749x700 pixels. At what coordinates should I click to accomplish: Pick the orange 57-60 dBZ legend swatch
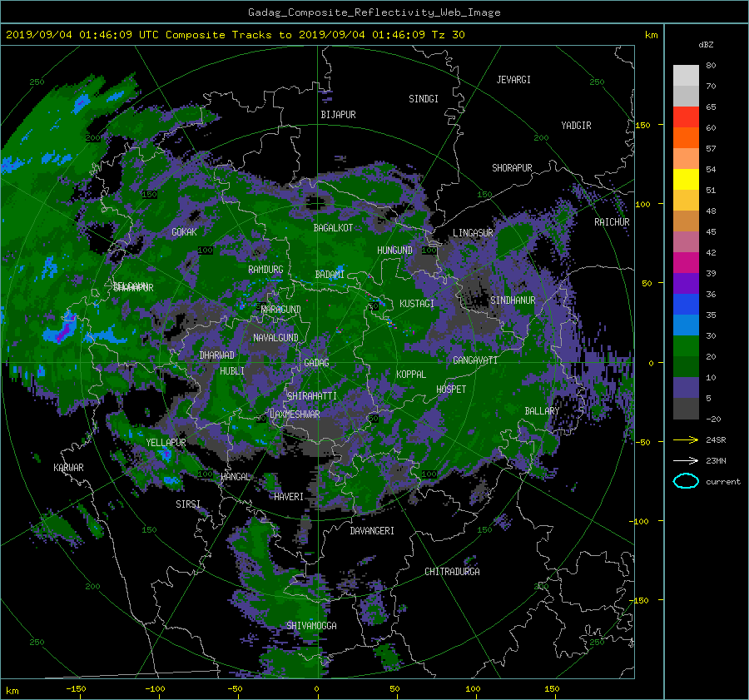pos(686,137)
